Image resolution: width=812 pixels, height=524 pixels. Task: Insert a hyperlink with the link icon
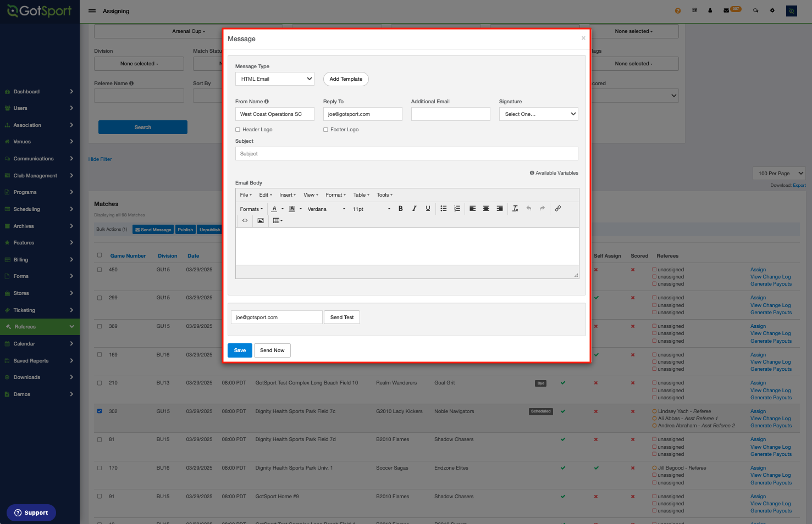(x=558, y=209)
